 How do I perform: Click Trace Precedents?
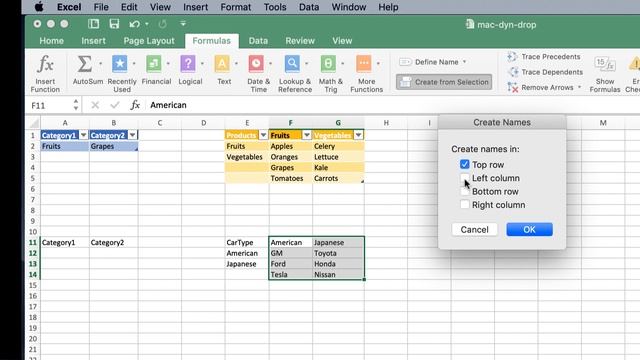pyautogui.click(x=544, y=57)
